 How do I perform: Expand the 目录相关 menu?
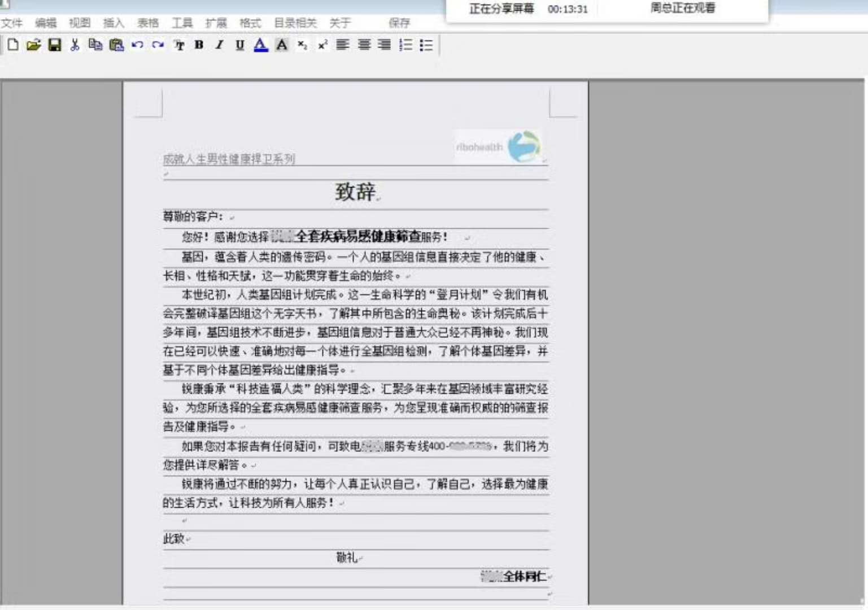[x=295, y=23]
